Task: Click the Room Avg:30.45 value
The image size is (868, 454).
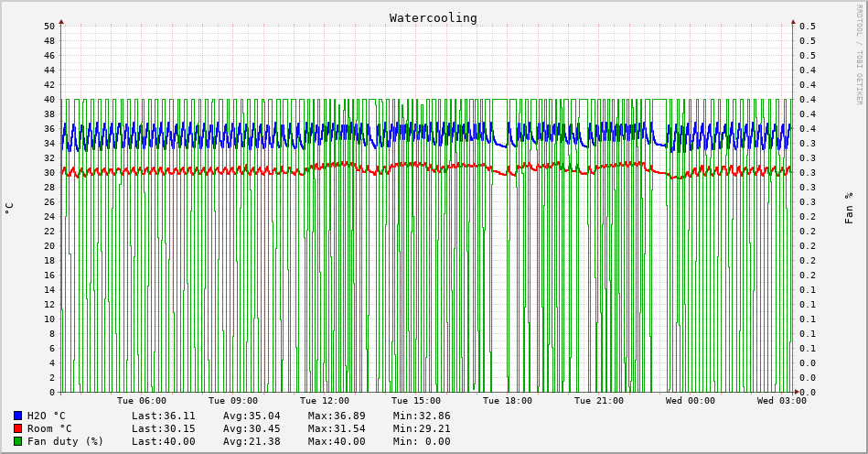Action: tap(252, 428)
